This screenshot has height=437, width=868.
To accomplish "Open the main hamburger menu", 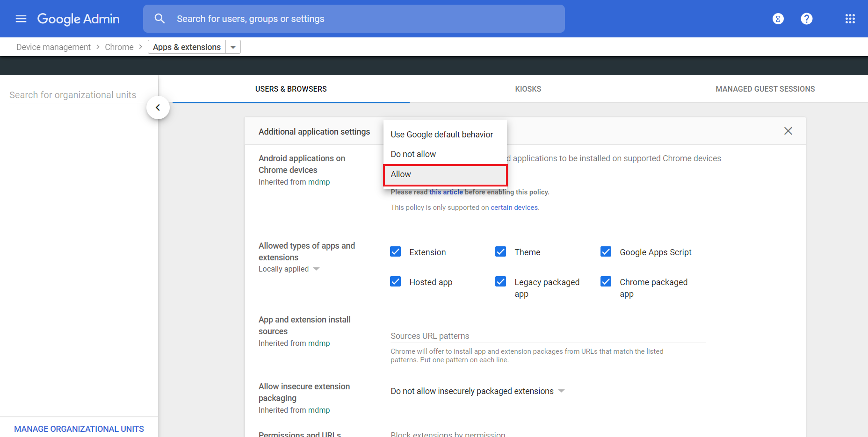I will [21, 19].
